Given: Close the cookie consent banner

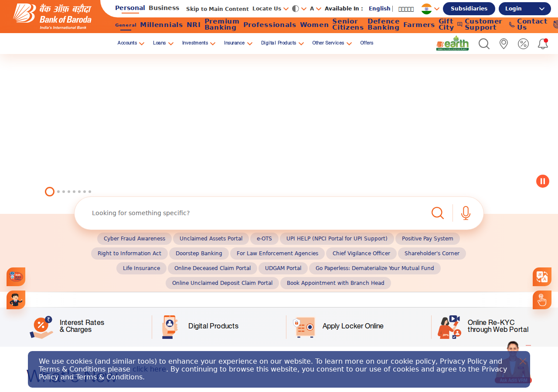Looking at the screenshot, I should pos(523,361).
